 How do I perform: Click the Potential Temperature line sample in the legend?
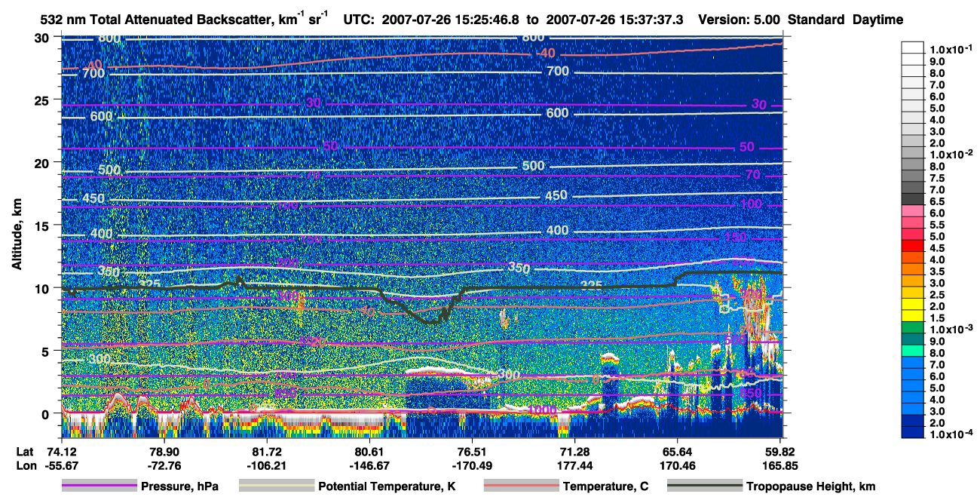(277, 486)
